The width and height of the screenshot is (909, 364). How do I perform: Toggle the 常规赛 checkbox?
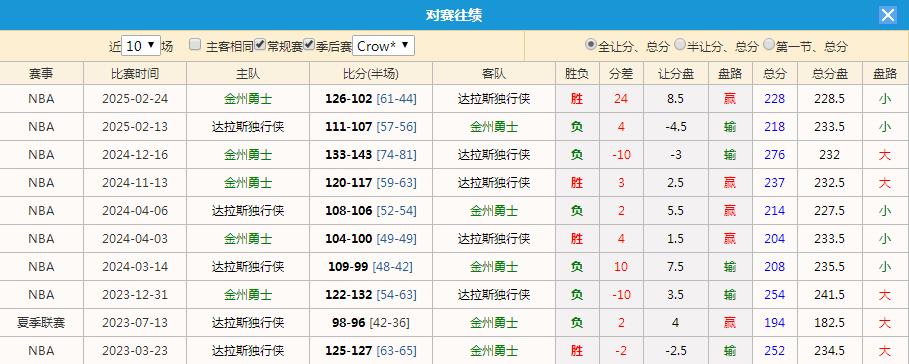pyautogui.click(x=260, y=45)
